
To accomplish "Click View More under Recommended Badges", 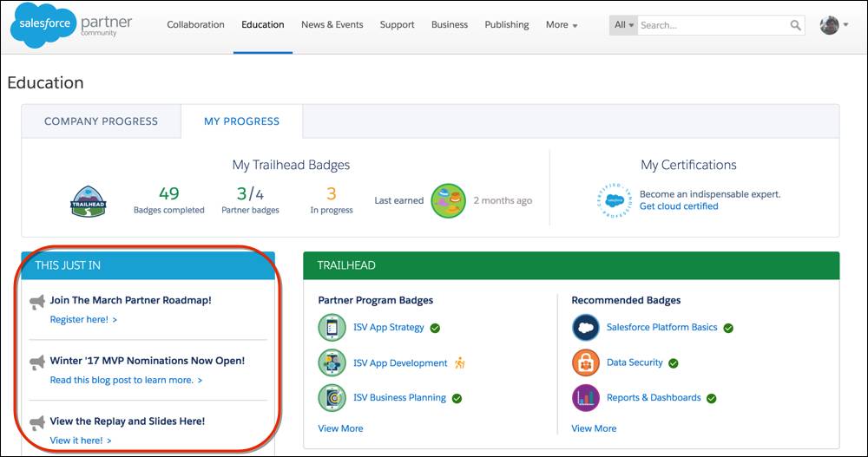I will (x=594, y=428).
